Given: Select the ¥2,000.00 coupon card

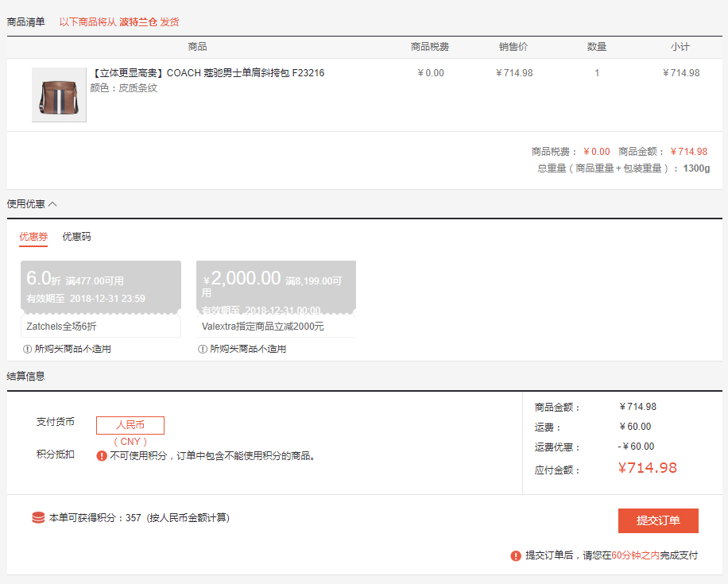Looking at the screenshot, I should click(x=276, y=285).
